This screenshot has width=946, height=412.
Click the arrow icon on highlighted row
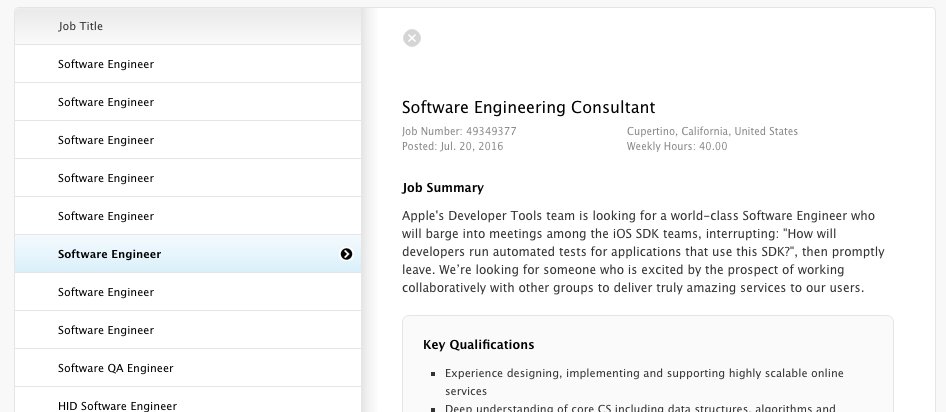point(346,254)
